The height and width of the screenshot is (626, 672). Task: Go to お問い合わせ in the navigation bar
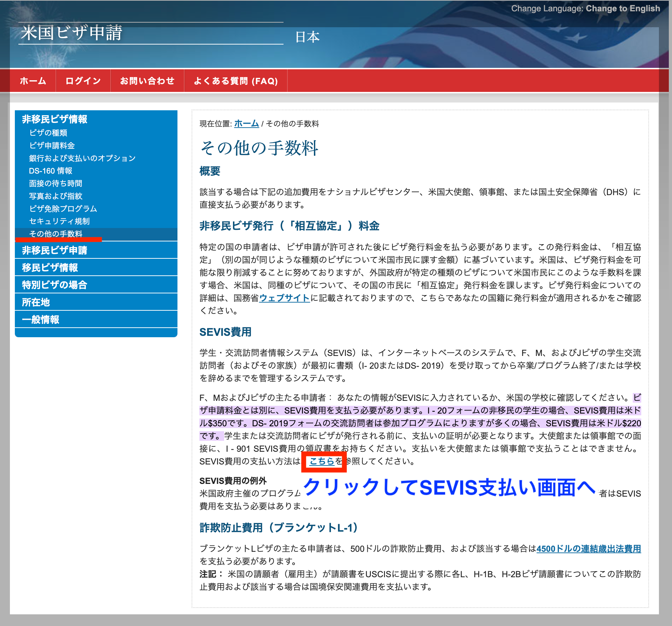[x=147, y=81]
